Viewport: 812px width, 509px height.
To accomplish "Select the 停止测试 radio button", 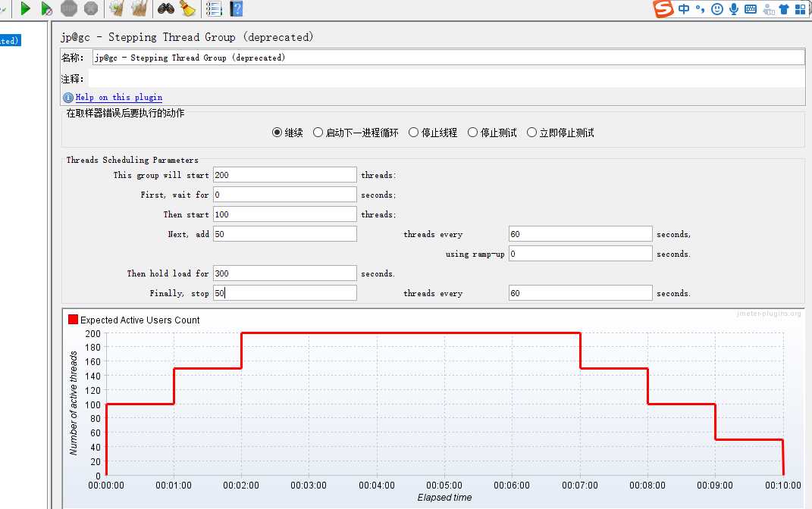I will (x=472, y=133).
